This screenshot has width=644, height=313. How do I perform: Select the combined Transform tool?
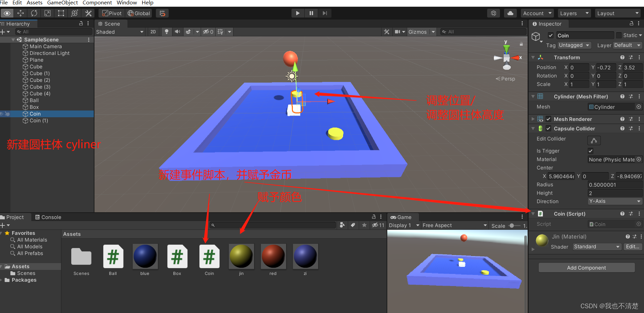click(75, 13)
